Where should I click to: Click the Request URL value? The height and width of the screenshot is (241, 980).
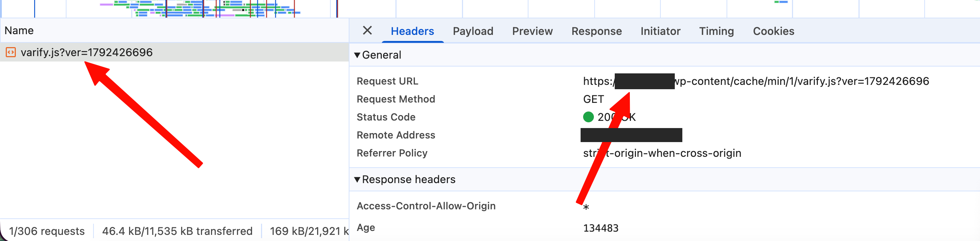pyautogui.click(x=756, y=81)
